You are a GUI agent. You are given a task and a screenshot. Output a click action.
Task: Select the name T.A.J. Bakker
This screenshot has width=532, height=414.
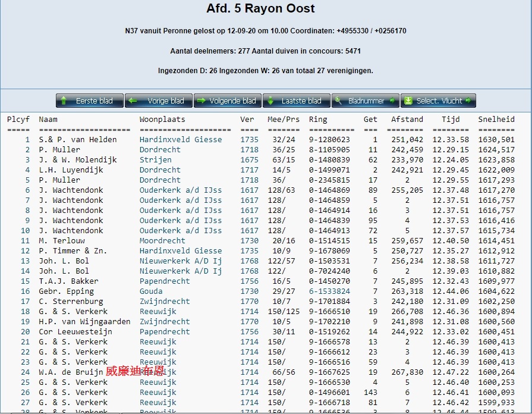click(x=68, y=281)
